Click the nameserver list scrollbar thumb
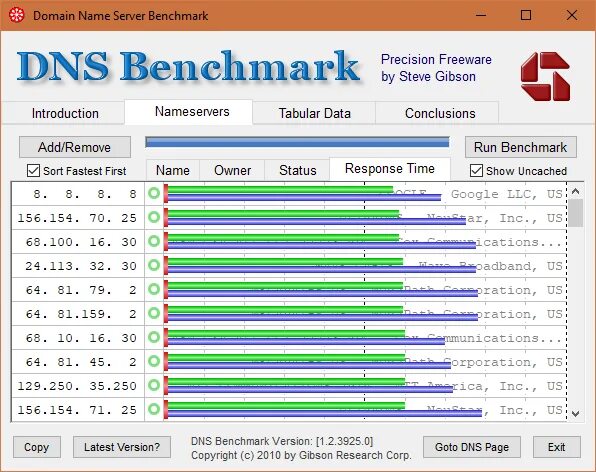The image size is (596, 472). pyautogui.click(x=575, y=213)
